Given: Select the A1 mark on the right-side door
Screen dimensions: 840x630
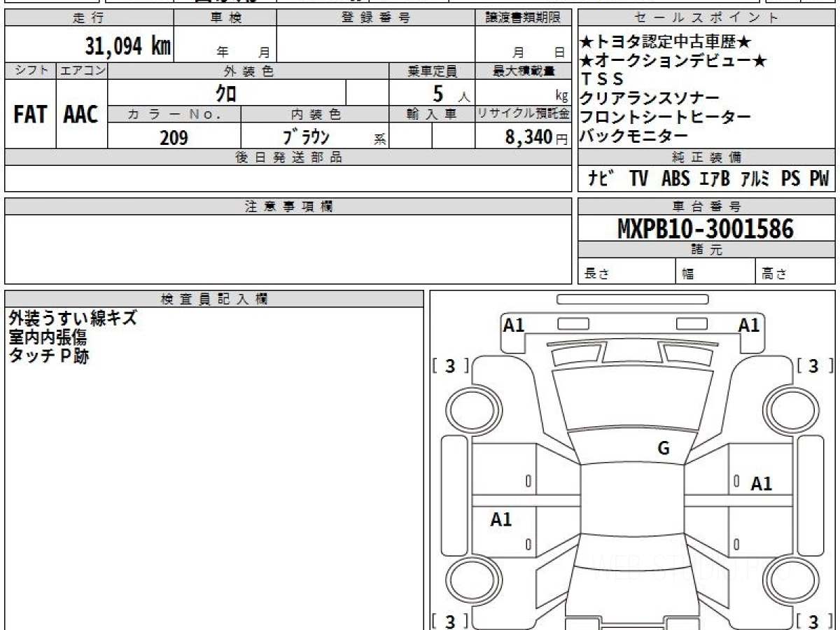Looking at the screenshot, I should pos(762,484).
